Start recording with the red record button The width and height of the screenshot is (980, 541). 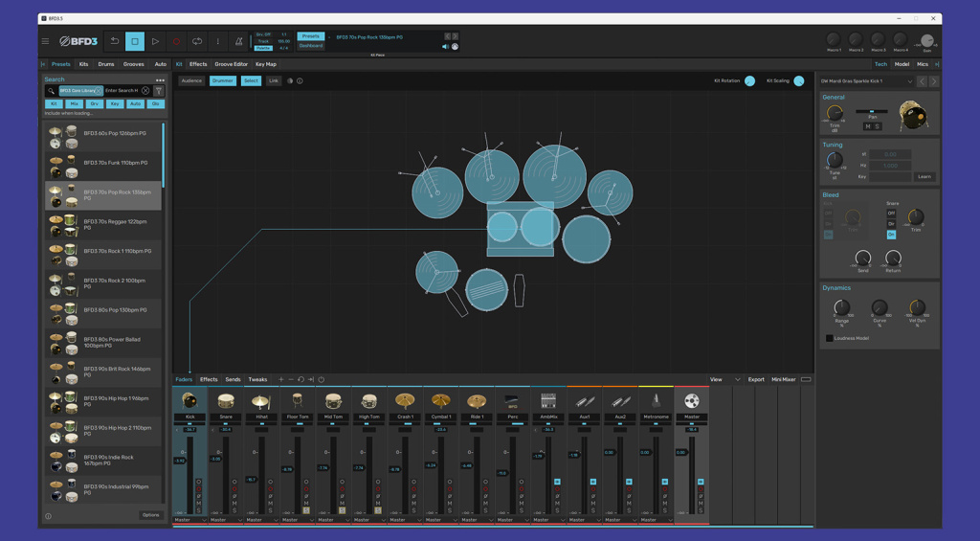(176, 41)
